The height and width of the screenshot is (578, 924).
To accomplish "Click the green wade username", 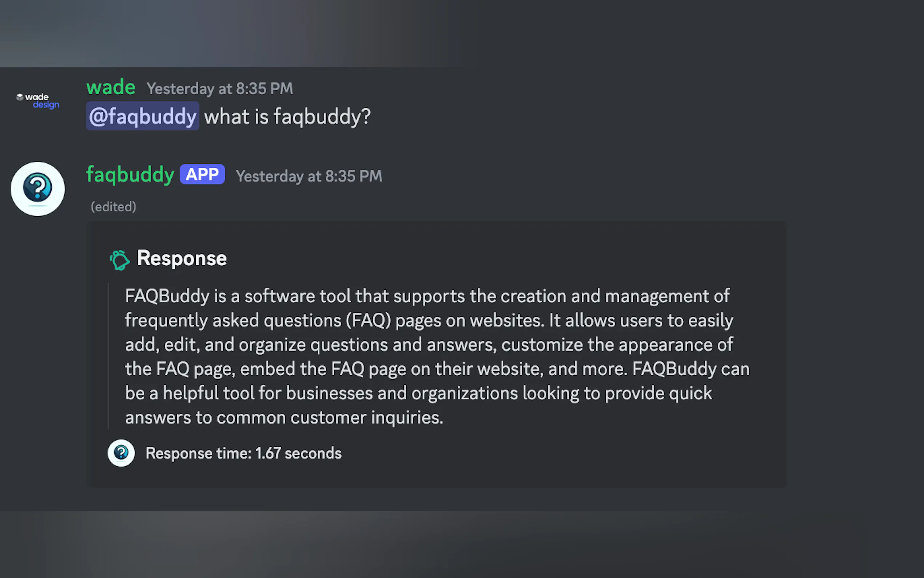I will [x=111, y=88].
